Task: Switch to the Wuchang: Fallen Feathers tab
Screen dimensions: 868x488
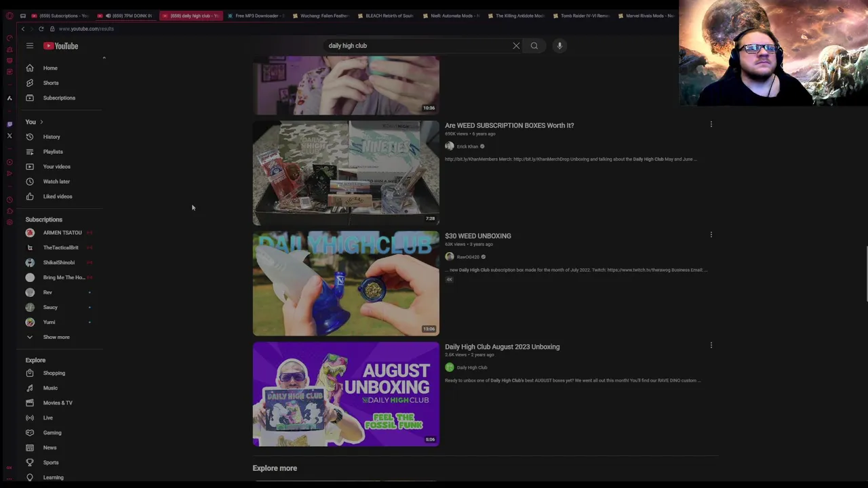Action: pos(321,16)
